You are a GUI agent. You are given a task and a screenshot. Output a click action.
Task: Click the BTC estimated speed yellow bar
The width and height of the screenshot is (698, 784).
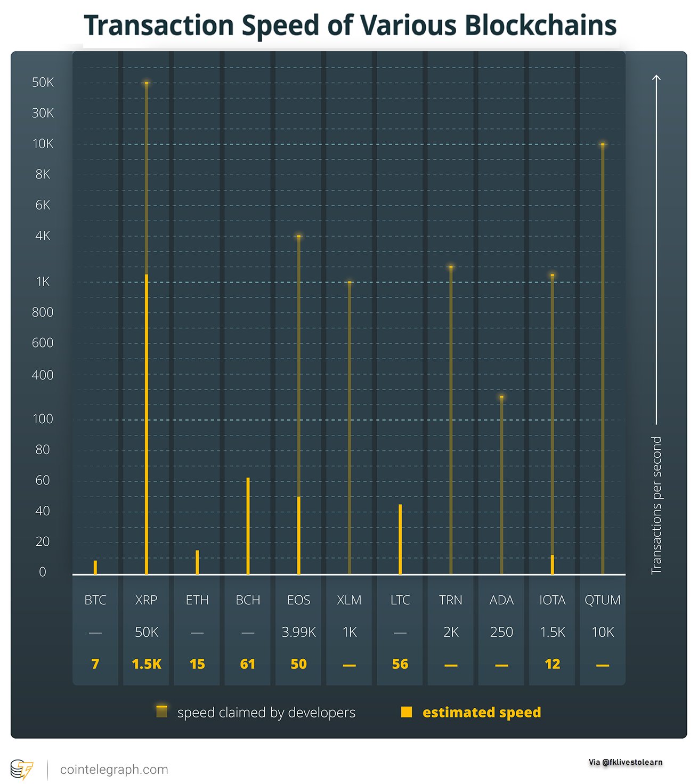[x=95, y=568]
